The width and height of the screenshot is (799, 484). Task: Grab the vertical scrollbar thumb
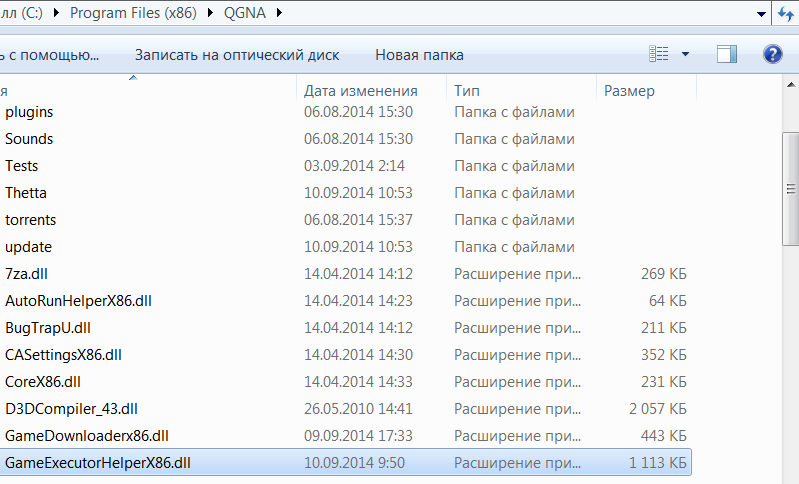point(791,189)
